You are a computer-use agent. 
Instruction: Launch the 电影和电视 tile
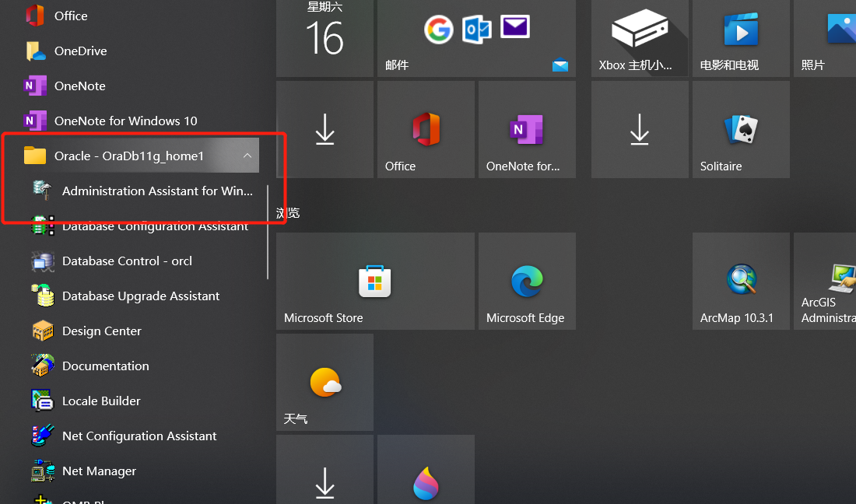pos(741,38)
